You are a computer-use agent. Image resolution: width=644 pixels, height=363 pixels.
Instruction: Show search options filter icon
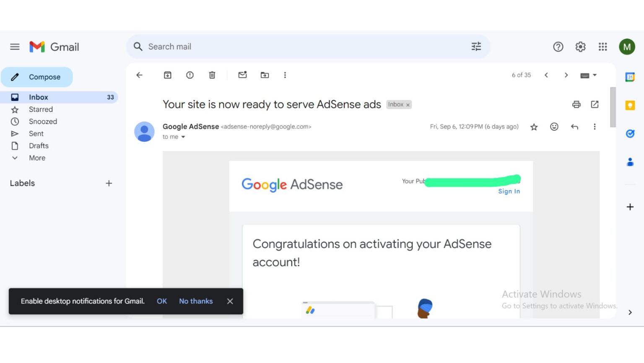pos(476,47)
